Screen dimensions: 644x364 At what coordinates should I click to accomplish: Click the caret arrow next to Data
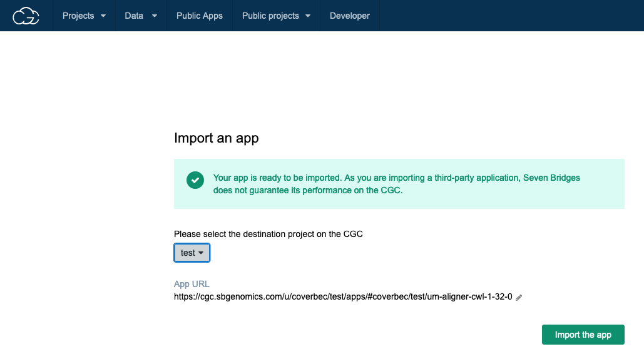coord(153,16)
